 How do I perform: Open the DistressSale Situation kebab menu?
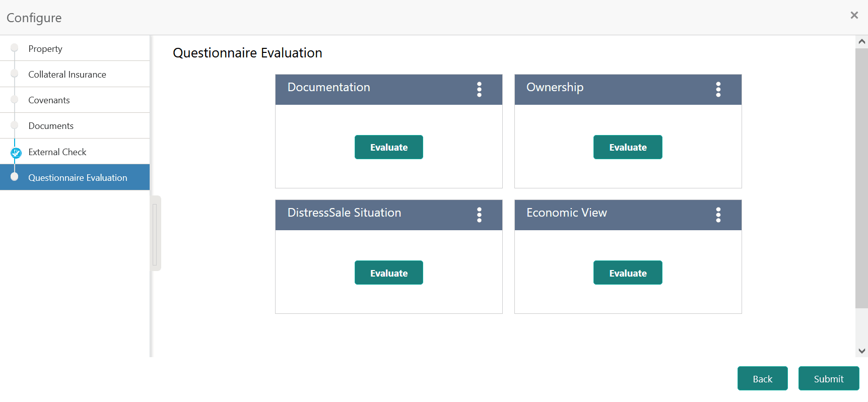[x=479, y=215]
